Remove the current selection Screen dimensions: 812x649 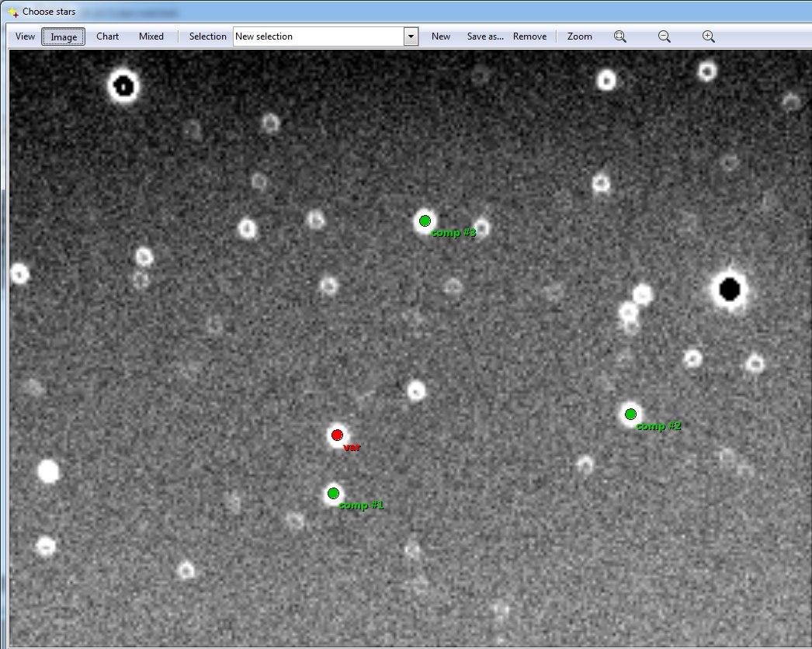[x=529, y=36]
